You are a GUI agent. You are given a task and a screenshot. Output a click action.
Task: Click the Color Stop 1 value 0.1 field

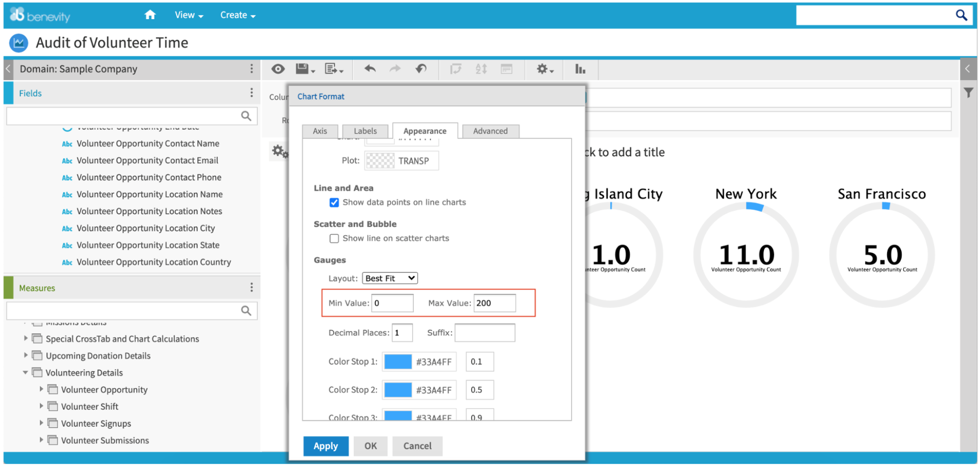[x=480, y=362]
